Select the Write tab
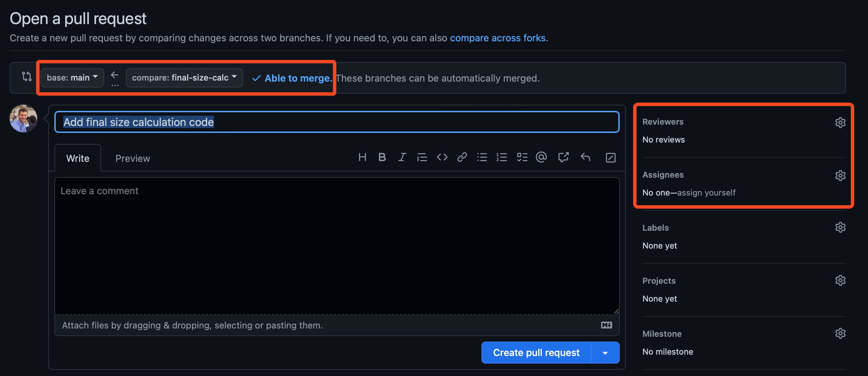The height and width of the screenshot is (376, 868). (78, 158)
